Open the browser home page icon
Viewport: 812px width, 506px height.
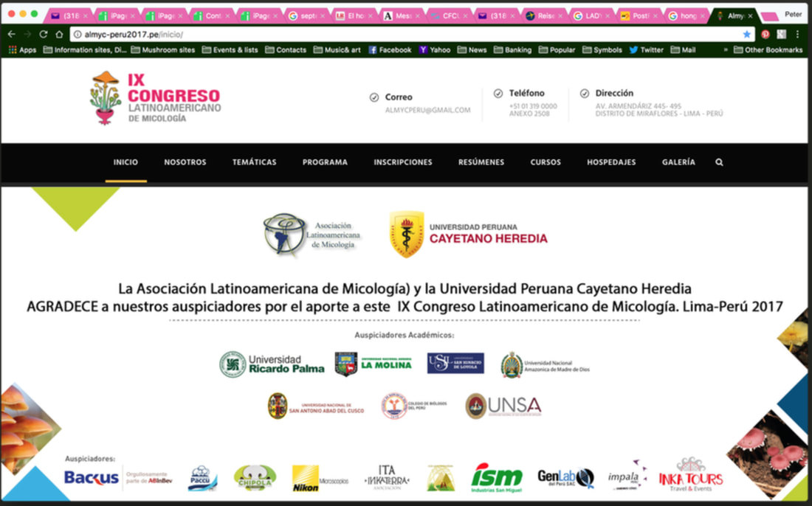tap(59, 34)
